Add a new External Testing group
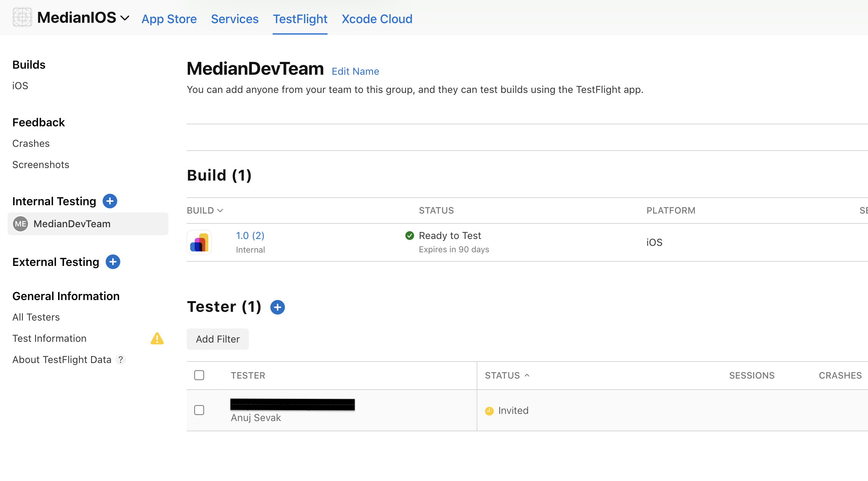This screenshot has height=481, width=868. (113, 262)
